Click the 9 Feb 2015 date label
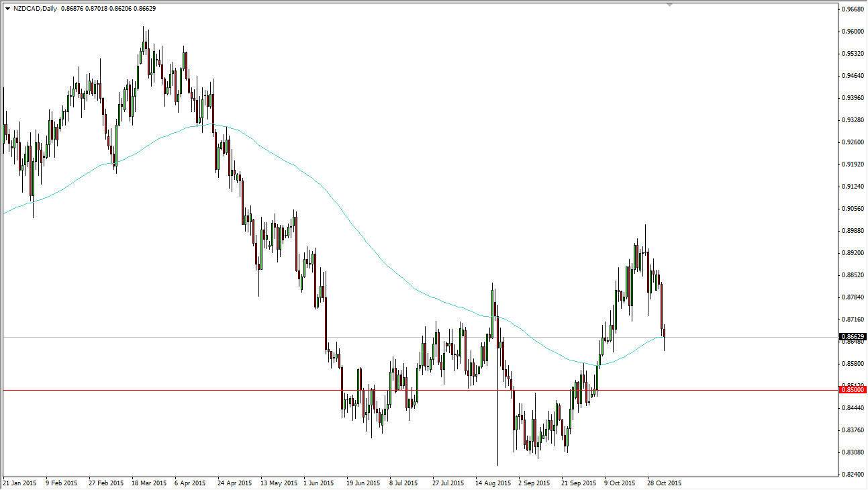Image resolution: width=868 pixels, height=490 pixels. (62, 483)
